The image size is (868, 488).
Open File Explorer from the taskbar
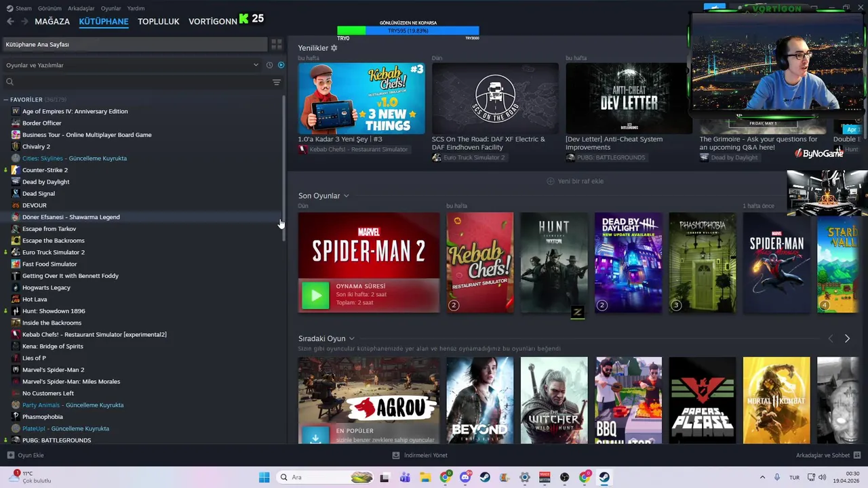click(425, 477)
